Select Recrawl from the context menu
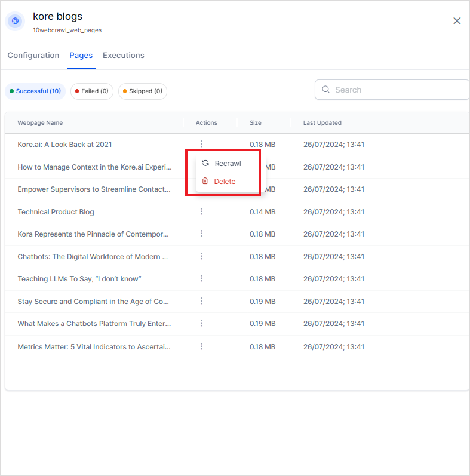This screenshot has width=470, height=476. [x=228, y=163]
